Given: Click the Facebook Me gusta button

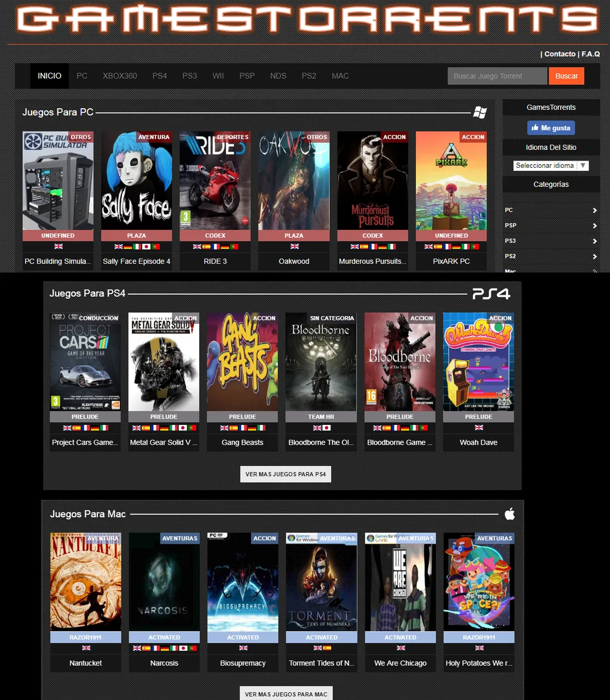Looking at the screenshot, I should (x=551, y=128).
